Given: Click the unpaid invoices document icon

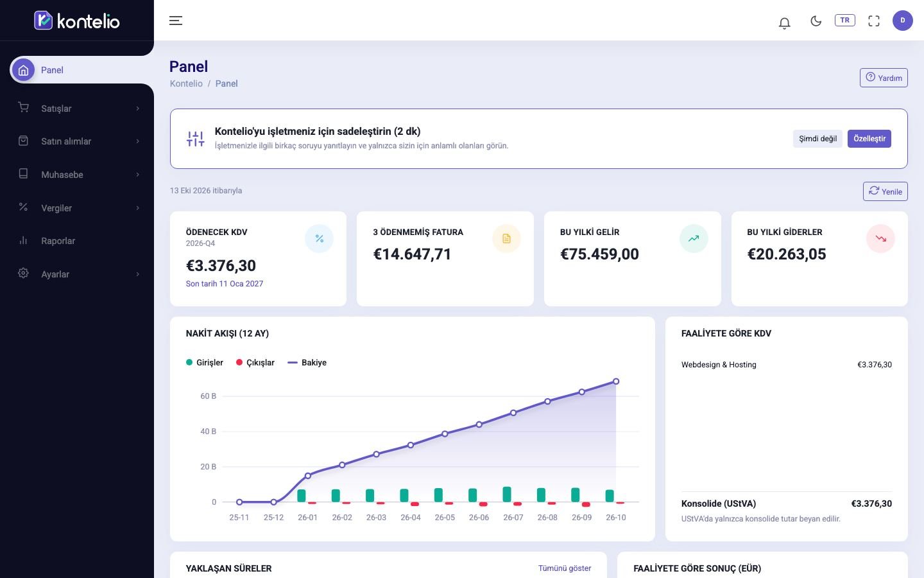Looking at the screenshot, I should [x=506, y=239].
